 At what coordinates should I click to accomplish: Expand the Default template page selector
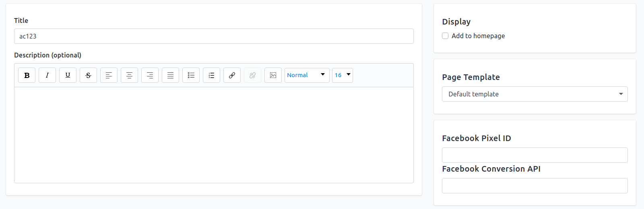(535, 94)
